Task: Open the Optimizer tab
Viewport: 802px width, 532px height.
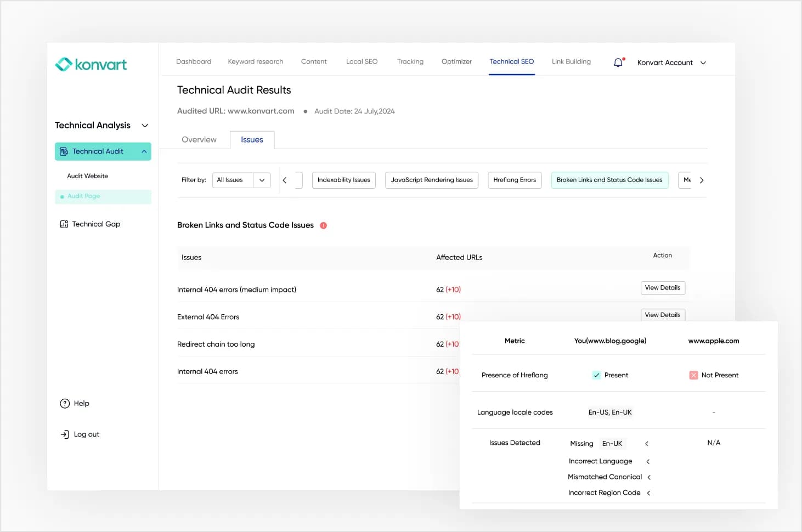Action: 456,61
